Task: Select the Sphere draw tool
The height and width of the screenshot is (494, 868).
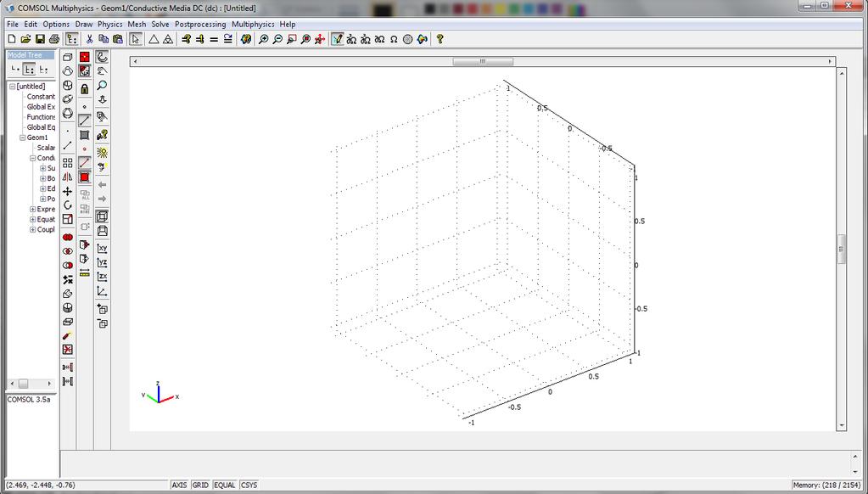Action: tap(68, 113)
